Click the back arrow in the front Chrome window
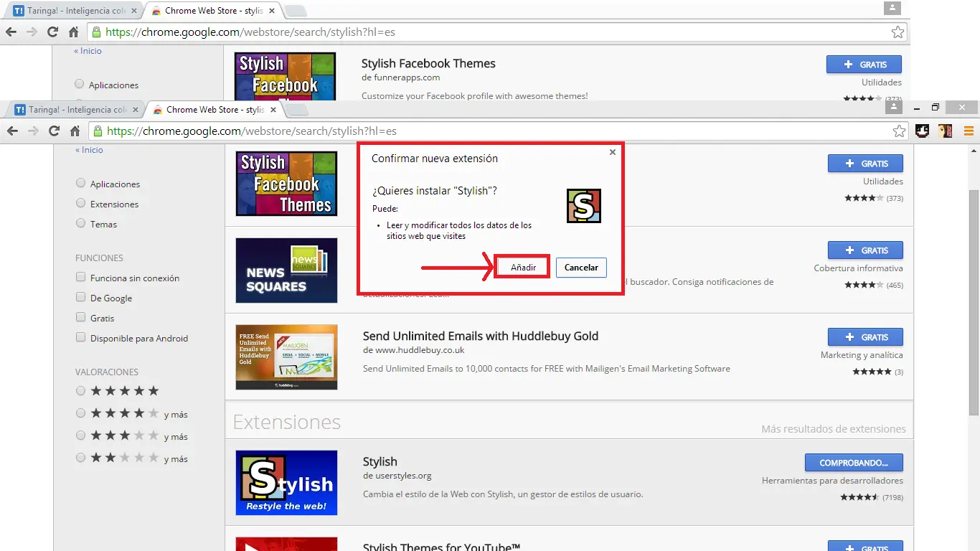980x551 pixels. (x=12, y=131)
